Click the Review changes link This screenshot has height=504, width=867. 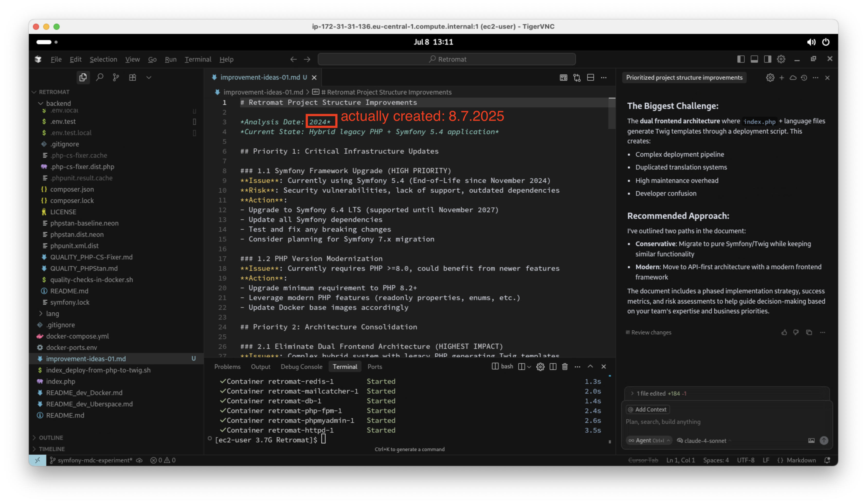651,332
